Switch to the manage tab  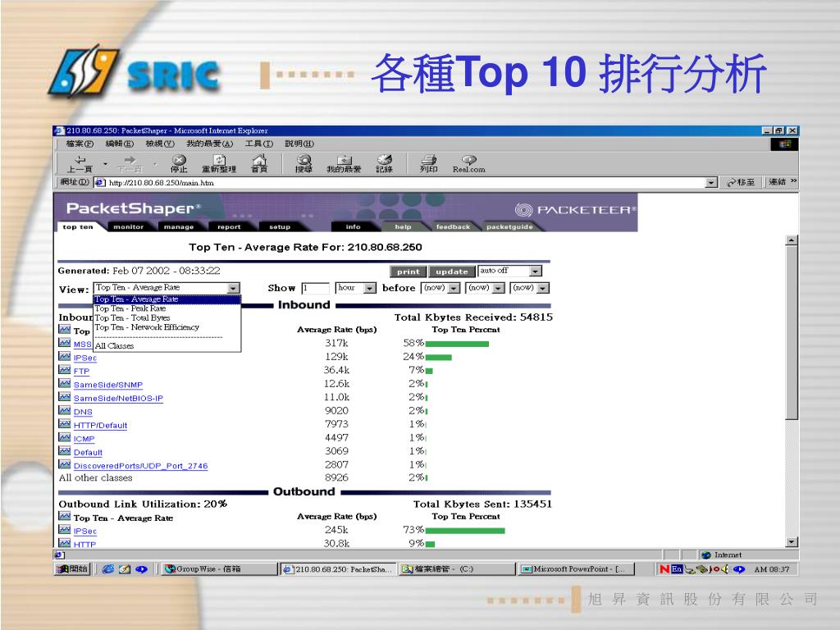[179, 226]
